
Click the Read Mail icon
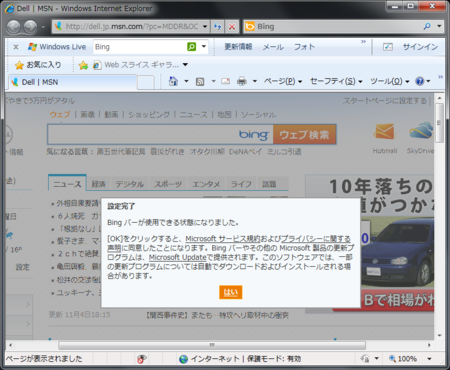[x=226, y=81]
